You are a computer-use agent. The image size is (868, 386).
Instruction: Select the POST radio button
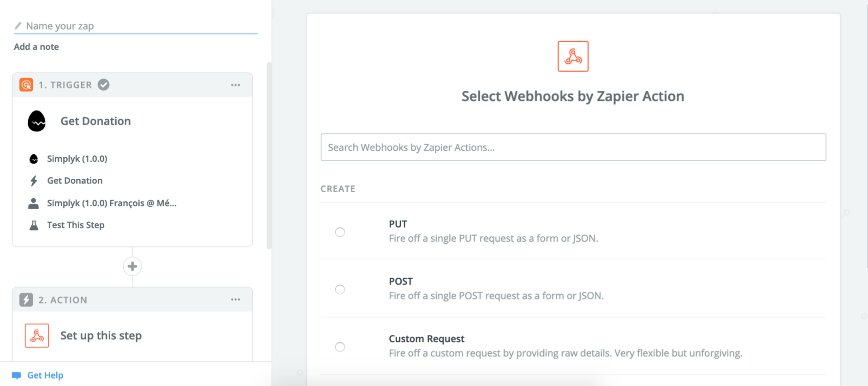[340, 289]
